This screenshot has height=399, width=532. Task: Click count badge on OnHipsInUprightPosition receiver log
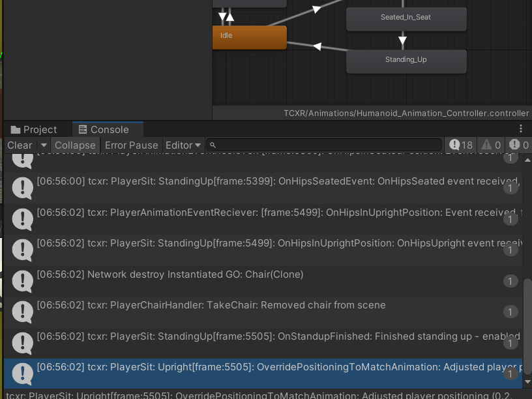[x=510, y=220]
